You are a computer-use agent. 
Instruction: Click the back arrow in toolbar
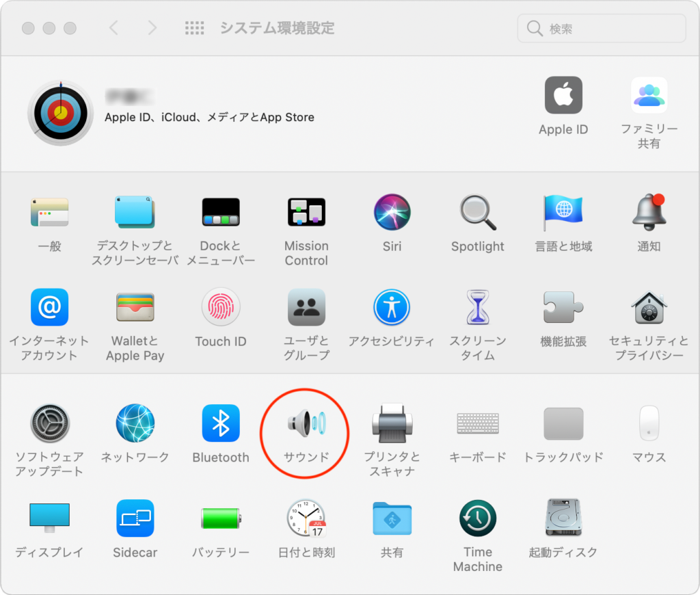114,28
